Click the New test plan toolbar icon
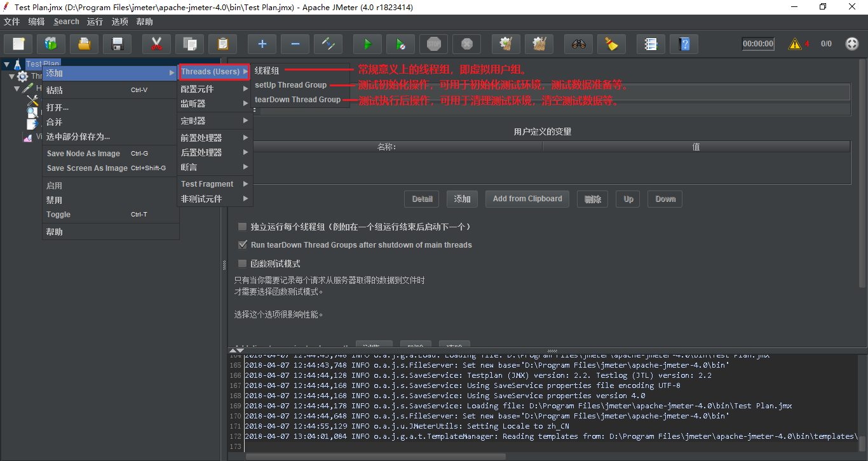 (18, 44)
